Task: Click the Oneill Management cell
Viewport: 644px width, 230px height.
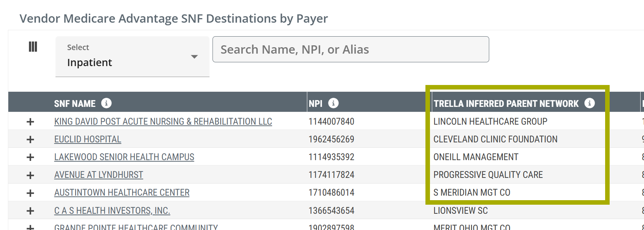Action: (x=476, y=157)
